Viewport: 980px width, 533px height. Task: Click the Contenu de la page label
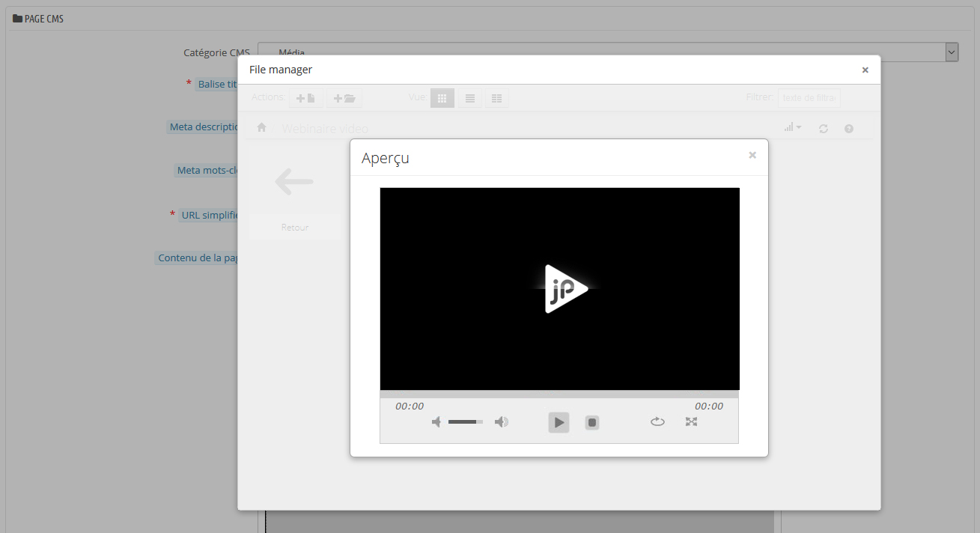[197, 258]
